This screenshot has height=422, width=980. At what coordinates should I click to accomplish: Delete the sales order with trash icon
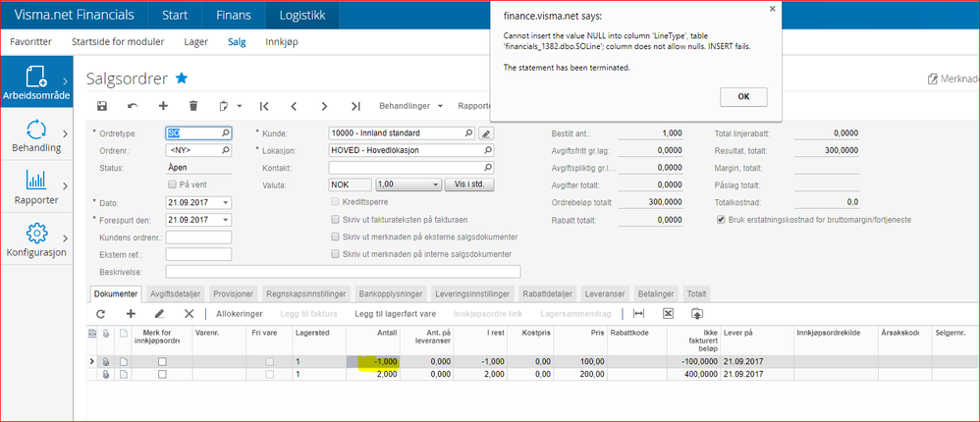pyautogui.click(x=193, y=106)
